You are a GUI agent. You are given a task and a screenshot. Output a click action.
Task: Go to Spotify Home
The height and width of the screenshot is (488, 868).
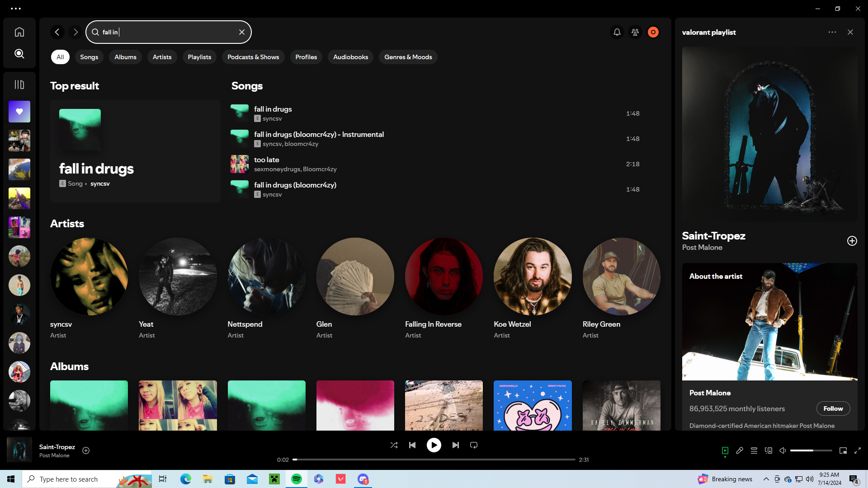pyautogui.click(x=19, y=32)
